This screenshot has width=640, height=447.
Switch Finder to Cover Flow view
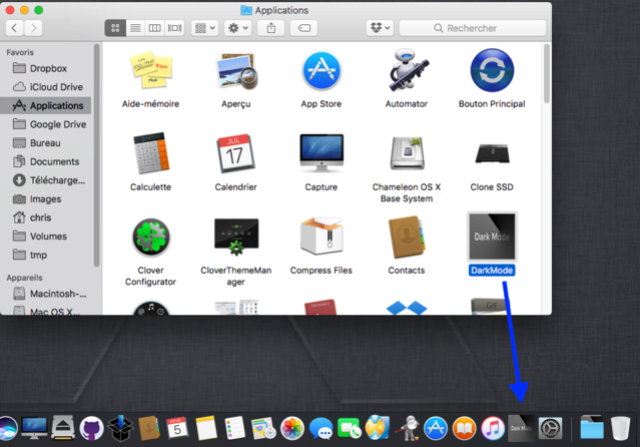(x=175, y=28)
